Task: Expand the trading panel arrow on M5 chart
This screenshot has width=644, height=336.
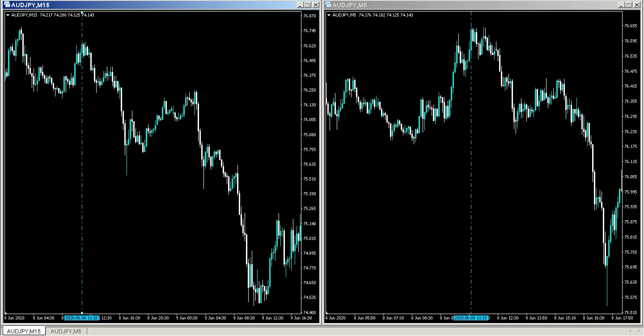Action: [329, 15]
